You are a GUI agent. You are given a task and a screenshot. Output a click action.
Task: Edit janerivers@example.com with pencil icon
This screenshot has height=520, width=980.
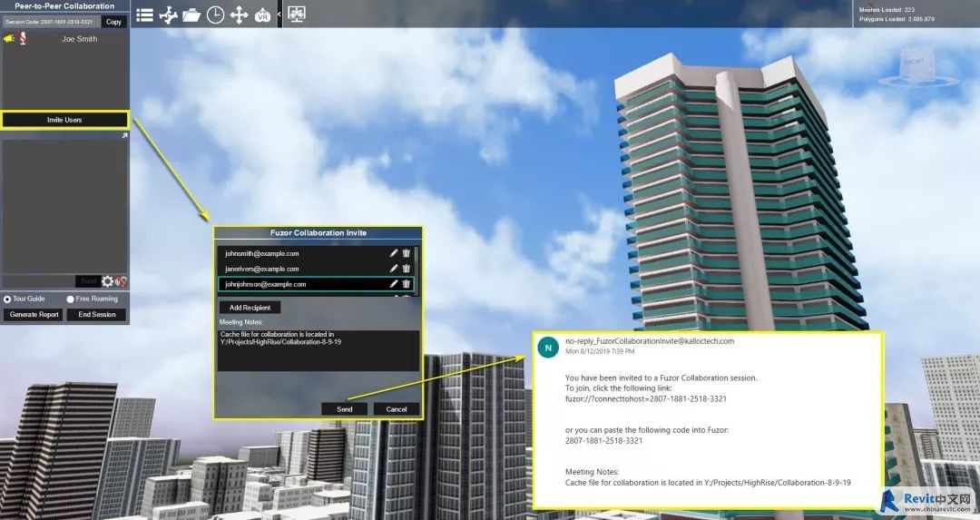[x=393, y=268]
